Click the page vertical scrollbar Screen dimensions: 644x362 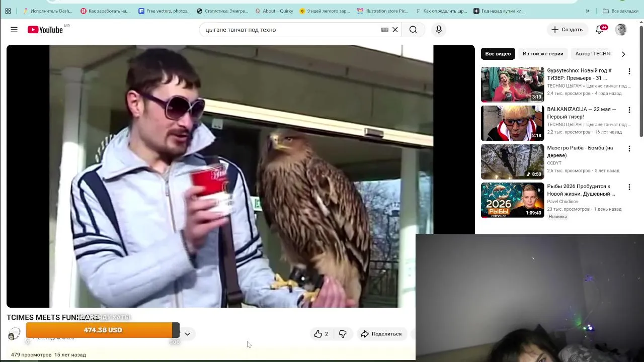(641, 80)
